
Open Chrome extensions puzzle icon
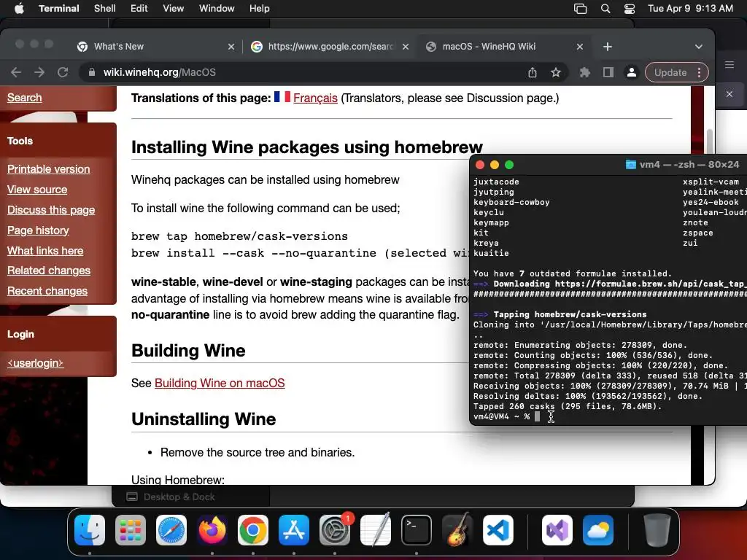click(x=584, y=72)
